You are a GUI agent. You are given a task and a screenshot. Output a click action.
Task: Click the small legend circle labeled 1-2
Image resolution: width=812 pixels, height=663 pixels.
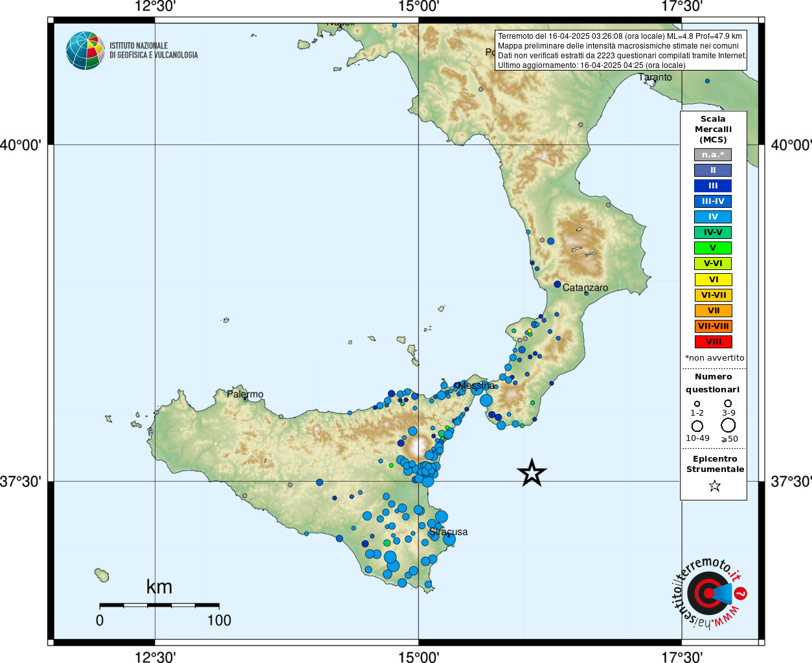pyautogui.click(x=697, y=404)
